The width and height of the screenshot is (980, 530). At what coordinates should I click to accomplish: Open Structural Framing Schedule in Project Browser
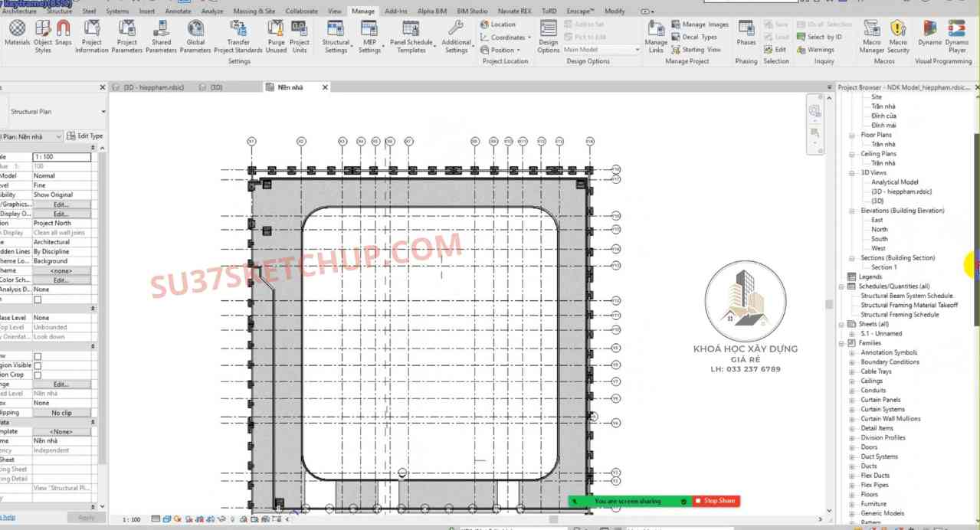[x=900, y=315]
